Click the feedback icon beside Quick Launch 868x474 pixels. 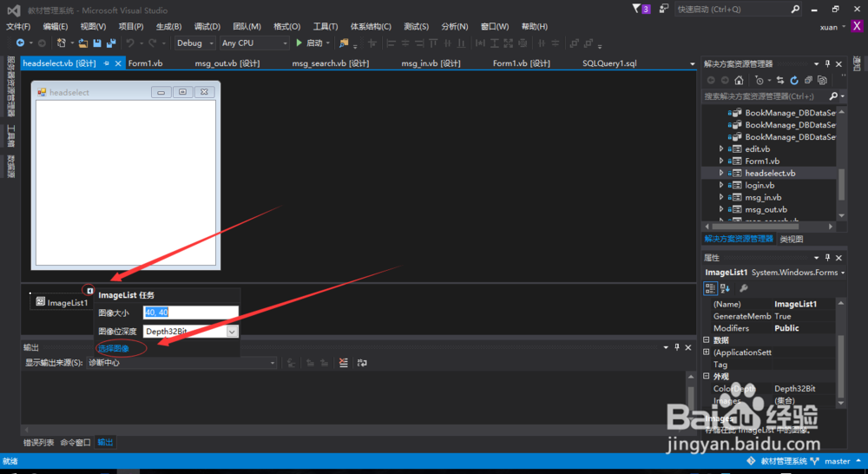[x=664, y=9]
